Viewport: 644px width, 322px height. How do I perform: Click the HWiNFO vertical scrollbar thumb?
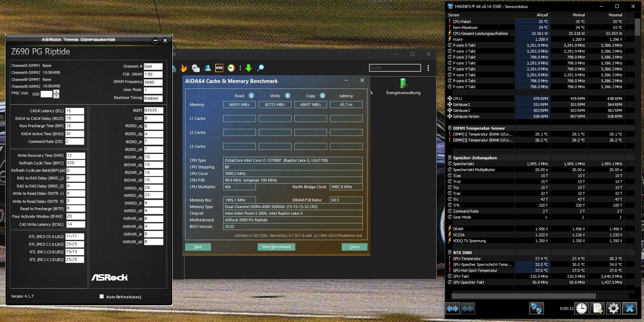coord(637,27)
